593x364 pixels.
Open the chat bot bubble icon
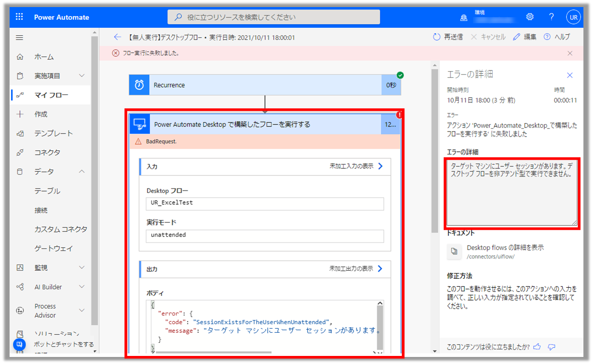point(20,344)
